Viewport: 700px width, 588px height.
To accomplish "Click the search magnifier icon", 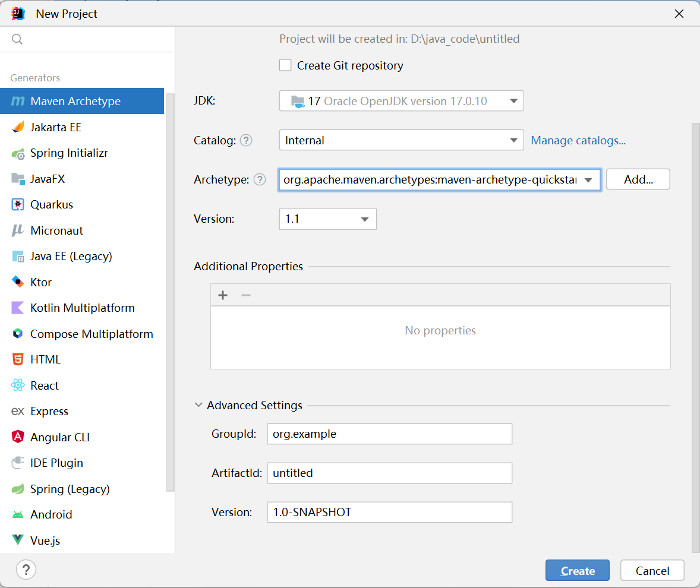I will click(x=17, y=39).
